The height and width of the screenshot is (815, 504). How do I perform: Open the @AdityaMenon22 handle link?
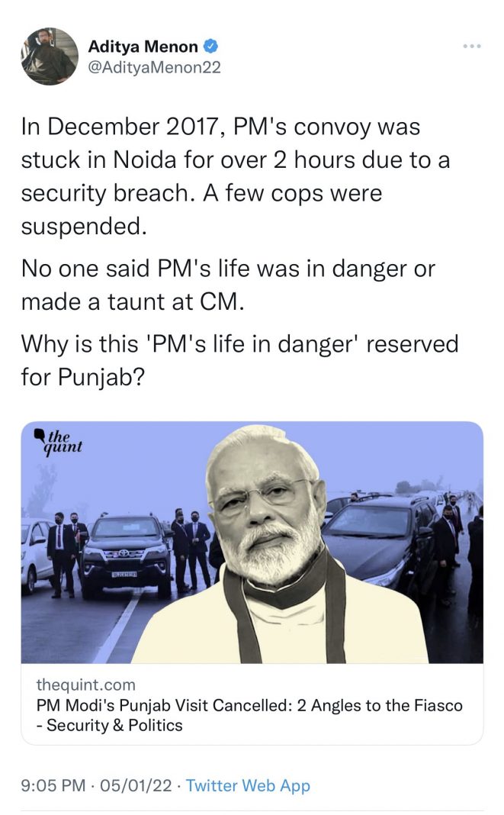[154, 68]
